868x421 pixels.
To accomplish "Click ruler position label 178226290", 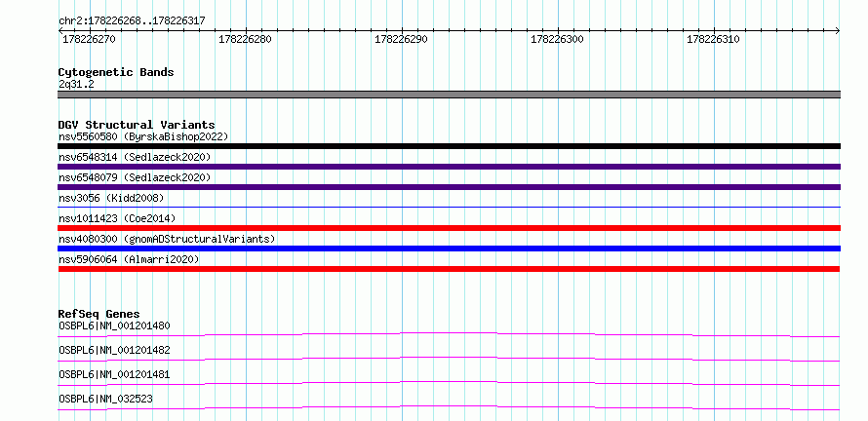I will [402, 40].
